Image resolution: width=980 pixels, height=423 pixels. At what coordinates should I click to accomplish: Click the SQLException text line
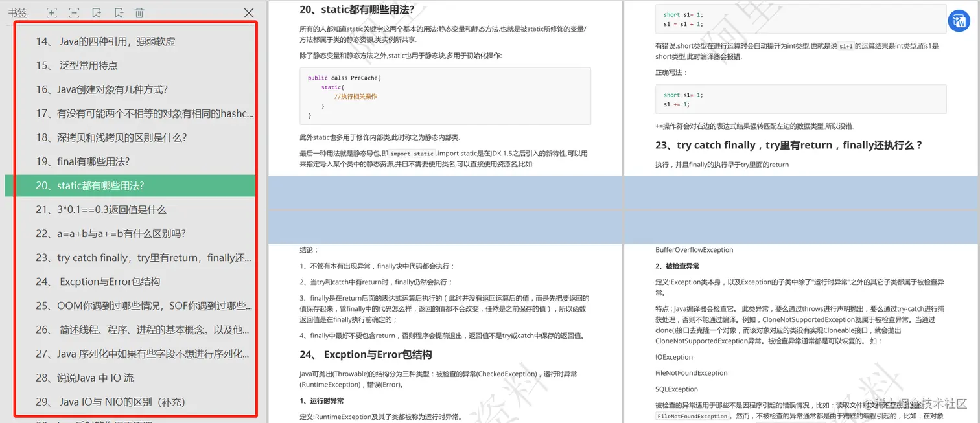(x=677, y=389)
